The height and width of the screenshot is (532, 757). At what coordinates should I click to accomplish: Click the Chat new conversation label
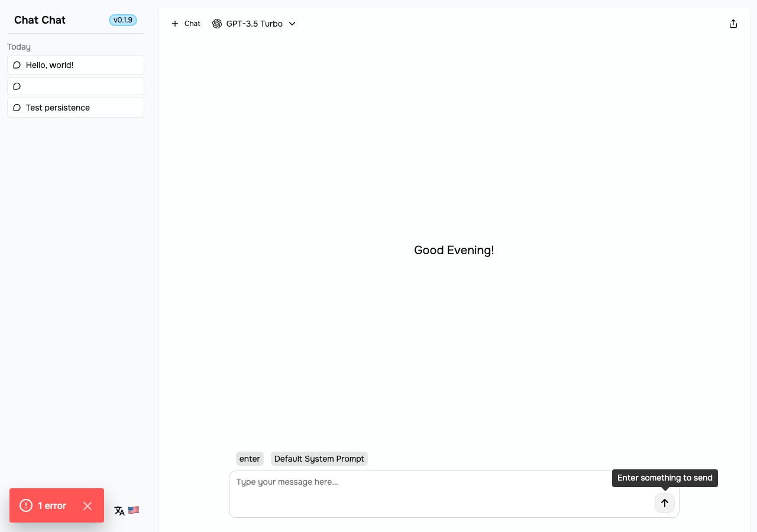click(x=192, y=24)
